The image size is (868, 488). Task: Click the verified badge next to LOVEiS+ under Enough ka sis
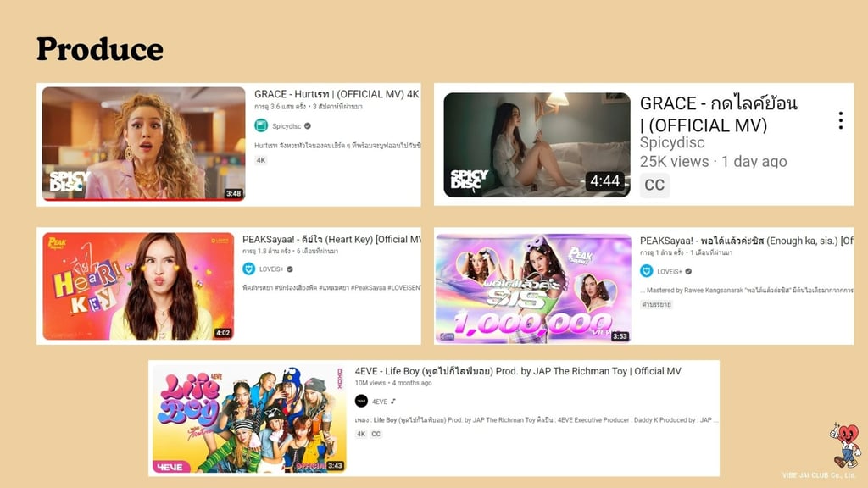coord(688,272)
